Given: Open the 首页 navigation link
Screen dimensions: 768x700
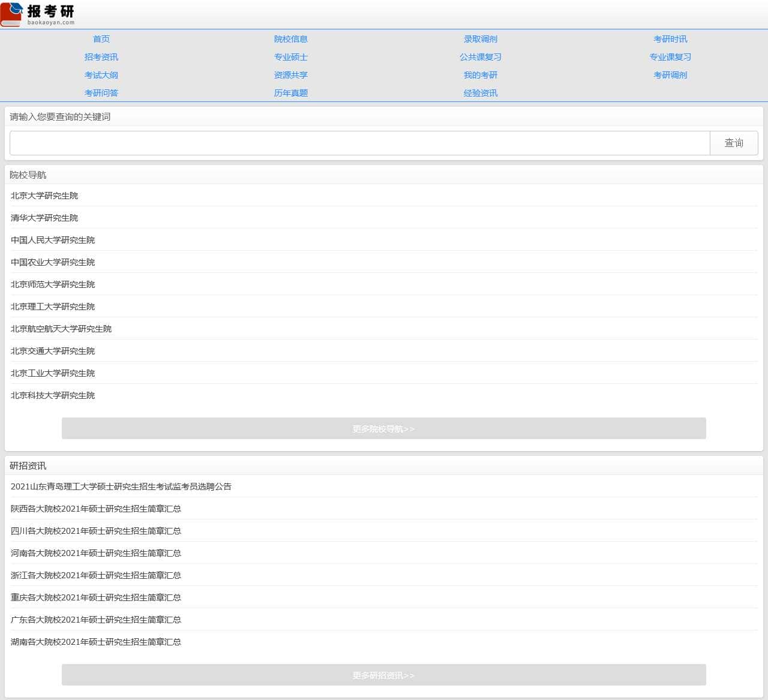Looking at the screenshot, I should (101, 39).
